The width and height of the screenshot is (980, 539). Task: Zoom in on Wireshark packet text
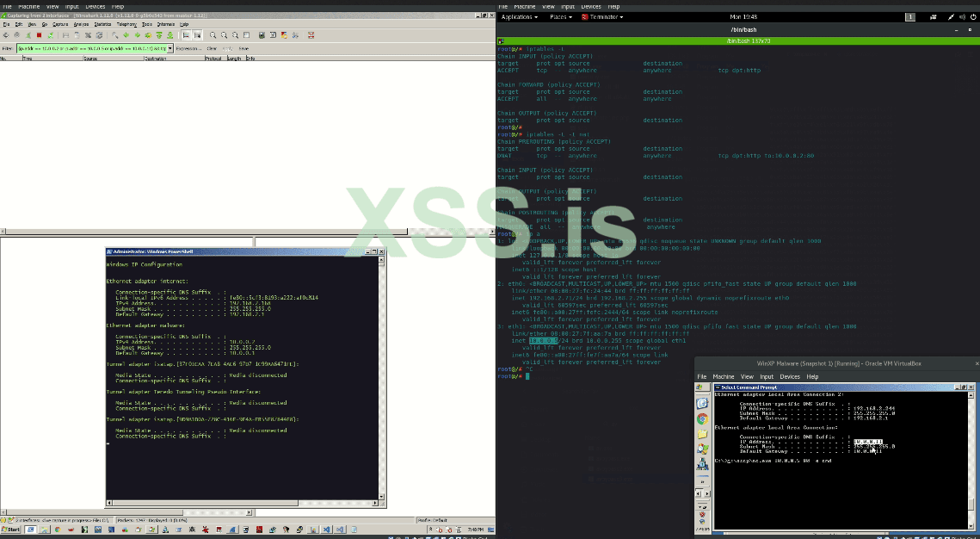point(213,35)
